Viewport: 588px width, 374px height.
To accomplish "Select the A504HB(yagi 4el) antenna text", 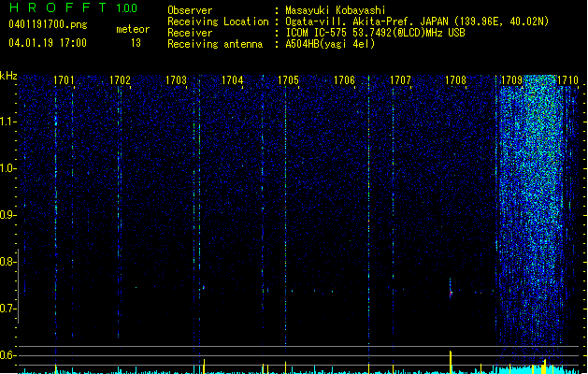I will (x=330, y=44).
